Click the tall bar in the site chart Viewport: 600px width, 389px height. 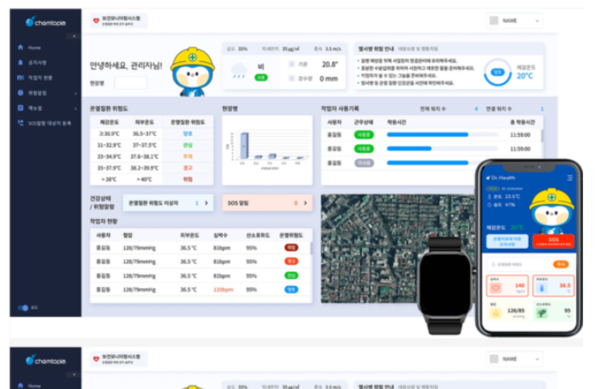pyautogui.click(x=244, y=145)
